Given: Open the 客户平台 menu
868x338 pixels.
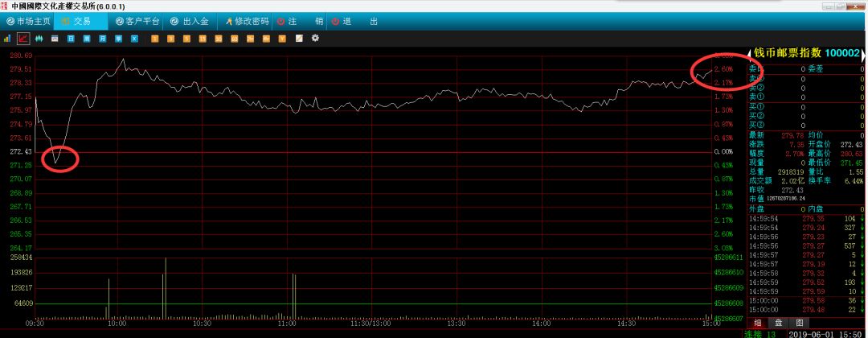Looking at the screenshot, I should (137, 22).
